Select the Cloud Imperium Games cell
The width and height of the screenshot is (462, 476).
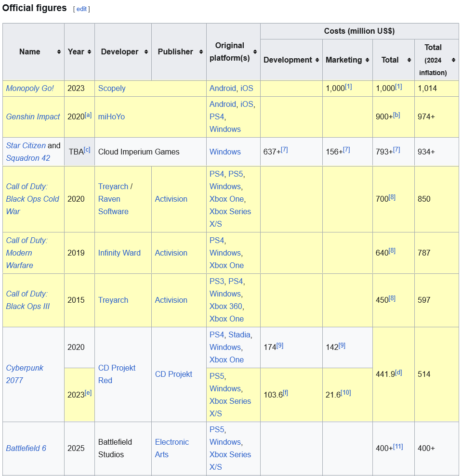pos(150,152)
